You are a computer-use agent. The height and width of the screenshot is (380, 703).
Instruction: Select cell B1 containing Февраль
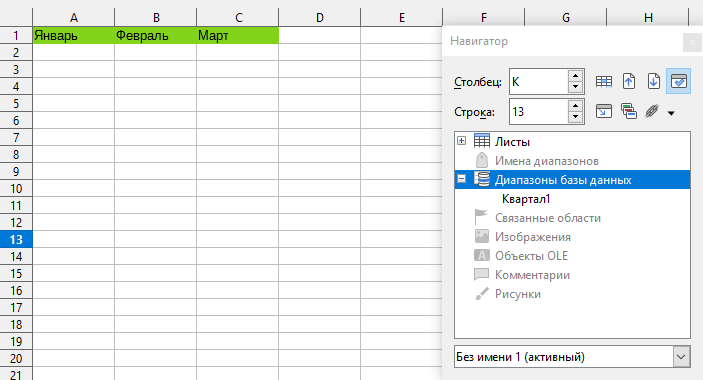156,35
